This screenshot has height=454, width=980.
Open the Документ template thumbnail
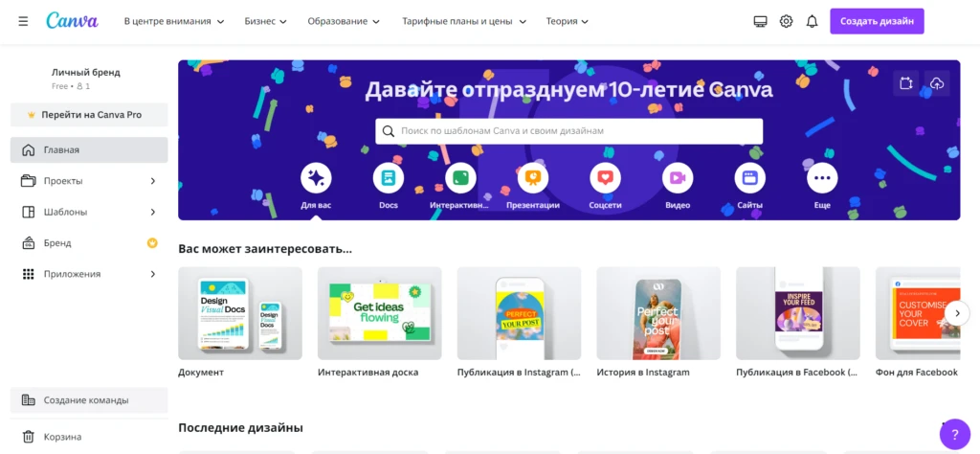pos(240,313)
